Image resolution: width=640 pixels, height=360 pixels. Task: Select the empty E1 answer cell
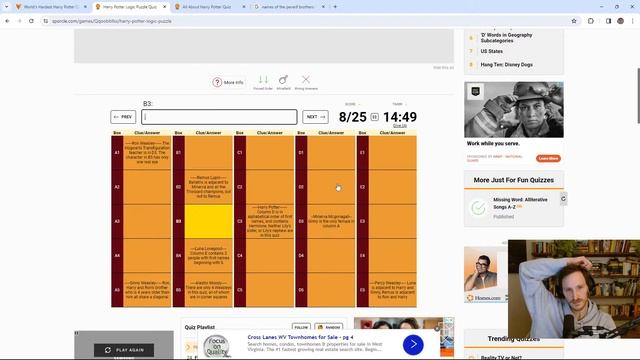click(x=393, y=153)
